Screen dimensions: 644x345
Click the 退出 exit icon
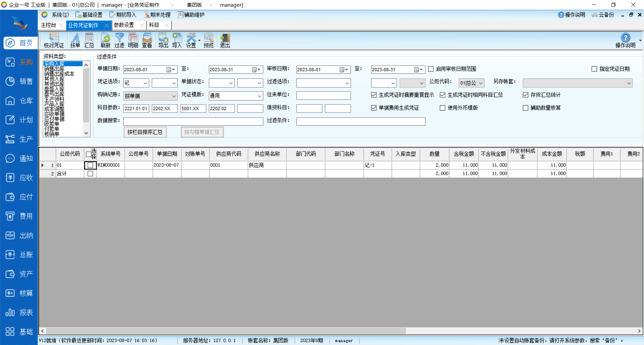click(x=225, y=41)
